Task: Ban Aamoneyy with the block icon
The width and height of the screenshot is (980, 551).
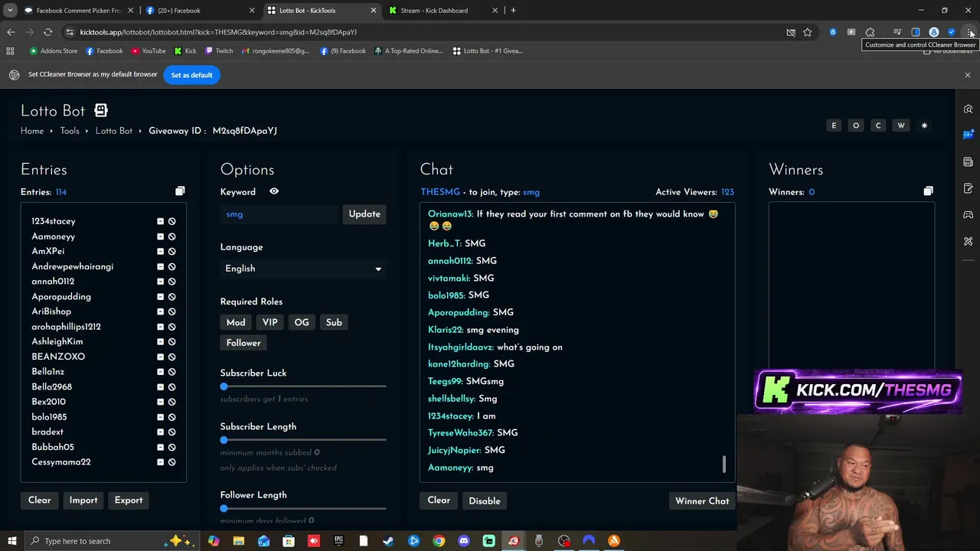Action: (172, 236)
